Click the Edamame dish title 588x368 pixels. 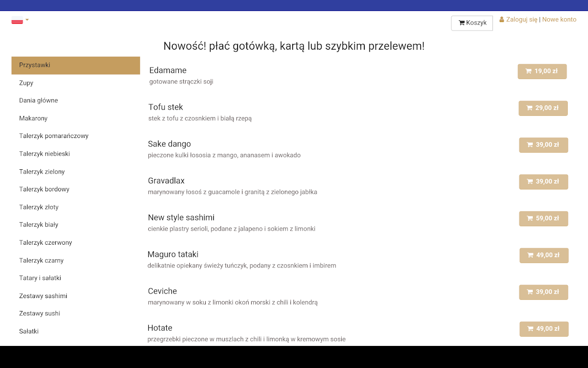pyautogui.click(x=168, y=70)
